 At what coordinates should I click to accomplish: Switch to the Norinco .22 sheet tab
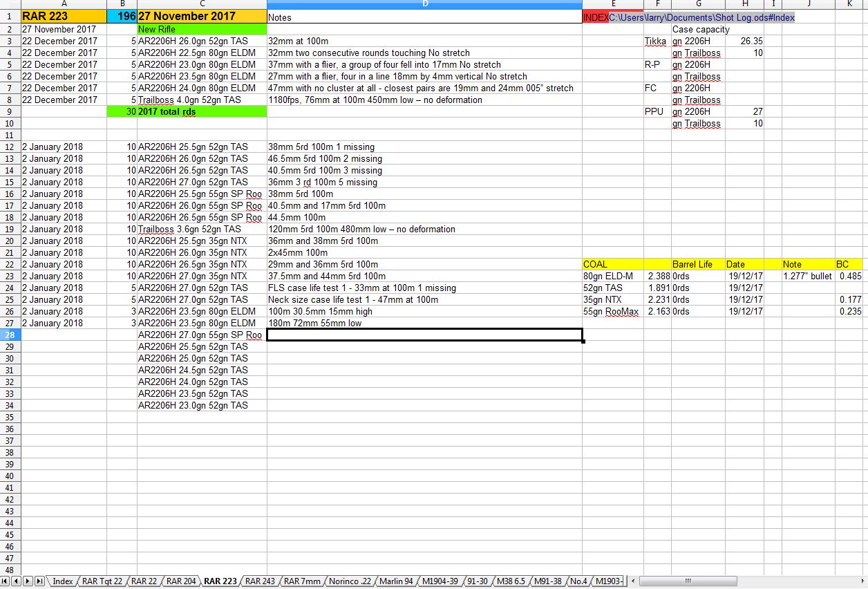click(x=351, y=581)
